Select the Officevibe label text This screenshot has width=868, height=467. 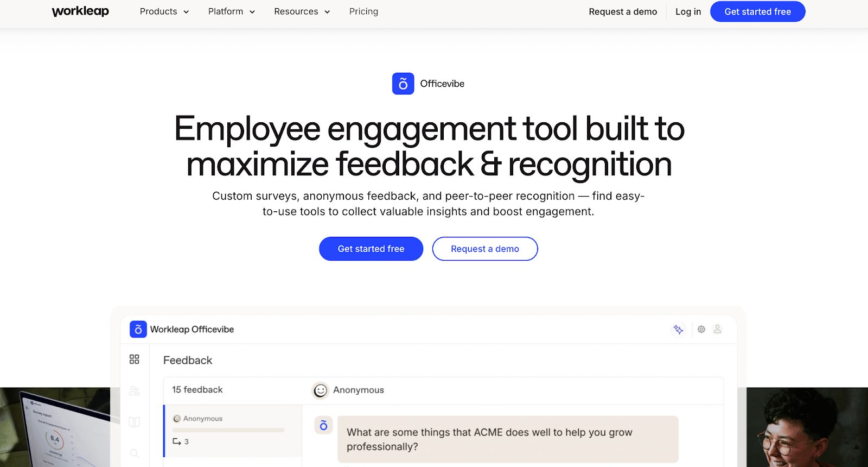pyautogui.click(x=442, y=84)
